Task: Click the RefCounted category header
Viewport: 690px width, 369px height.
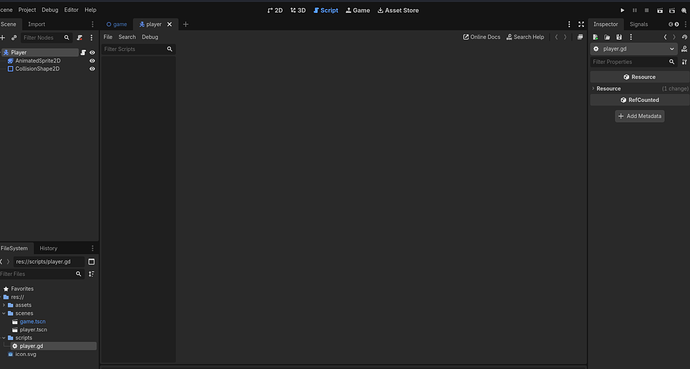Action: pyautogui.click(x=640, y=100)
